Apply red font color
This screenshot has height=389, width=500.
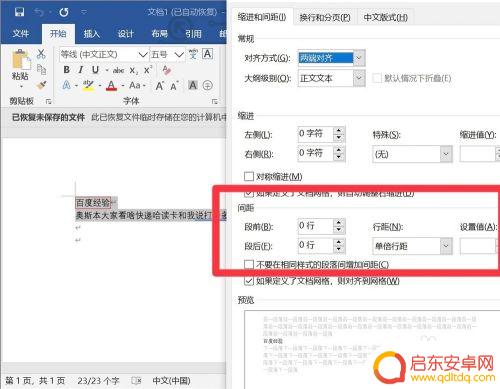112,86
